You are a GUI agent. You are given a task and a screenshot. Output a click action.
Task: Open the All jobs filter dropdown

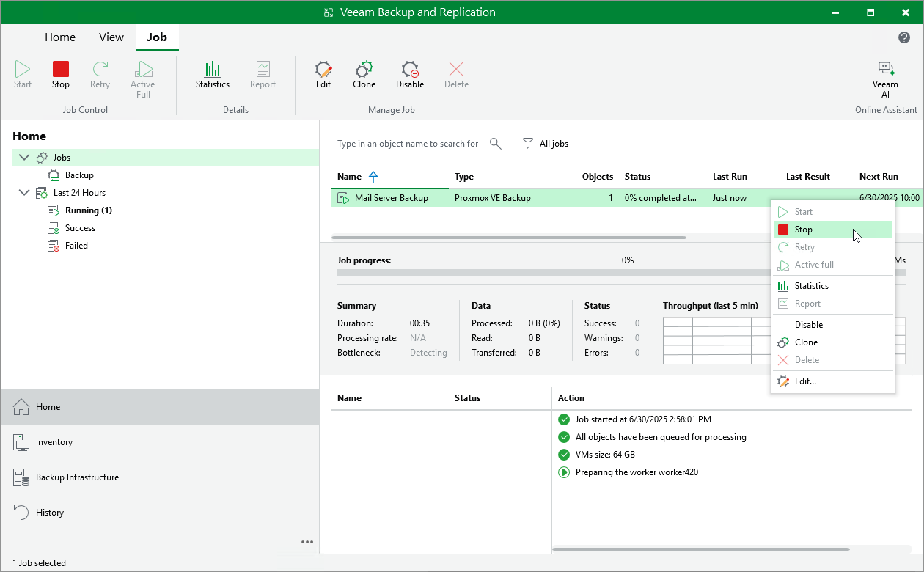point(546,144)
